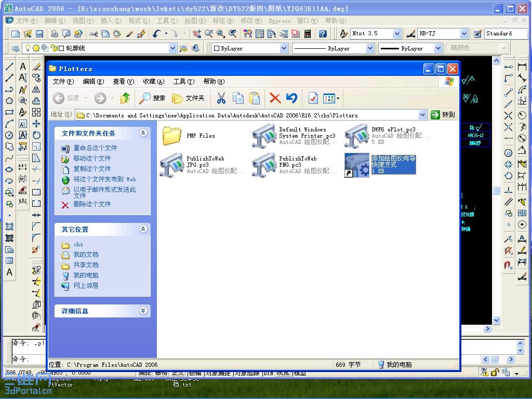Click the 文件夹 folders button
This screenshot has height=399, width=532.
188,98
